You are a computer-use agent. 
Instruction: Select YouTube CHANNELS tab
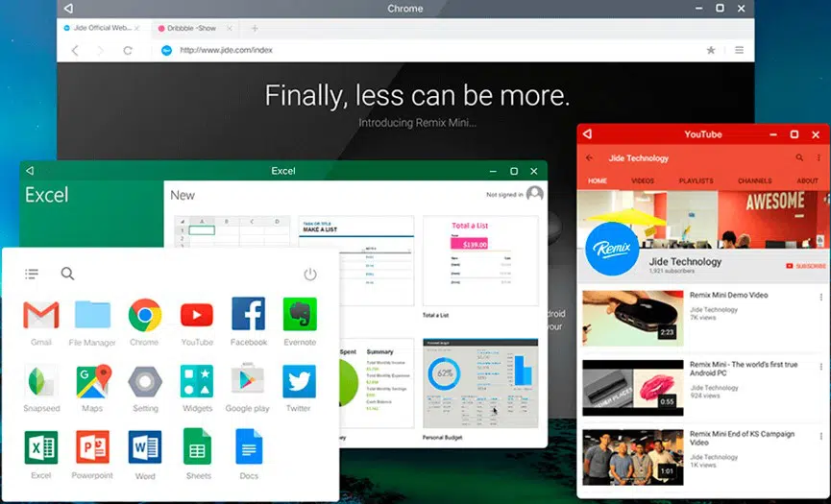click(x=755, y=181)
